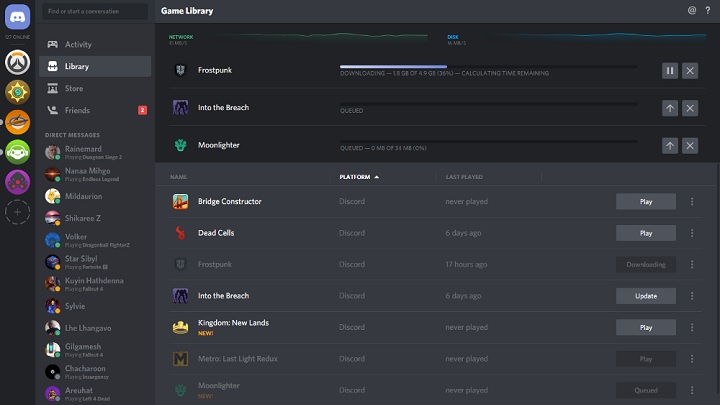Open direct message with Shikaree Z
Viewport: 720px width, 405px height.
tap(95, 219)
